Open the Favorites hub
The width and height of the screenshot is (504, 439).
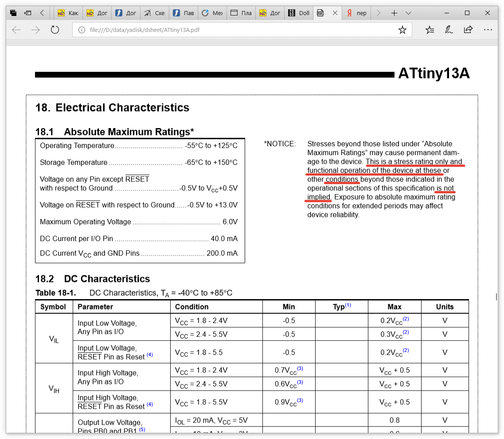(x=430, y=30)
